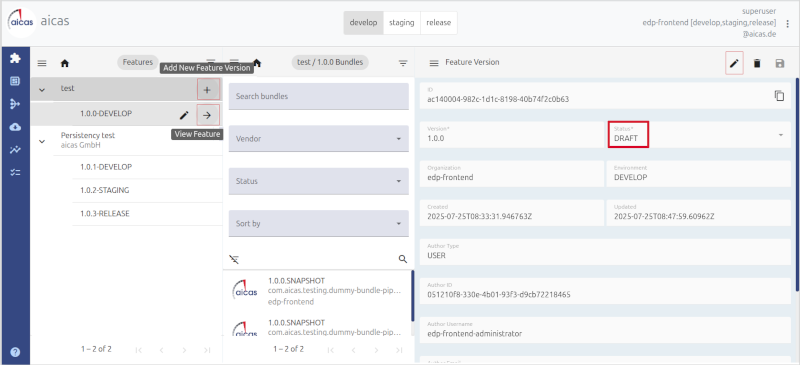
Task: Open the cloud download icon in sidebar
Action: [15, 127]
